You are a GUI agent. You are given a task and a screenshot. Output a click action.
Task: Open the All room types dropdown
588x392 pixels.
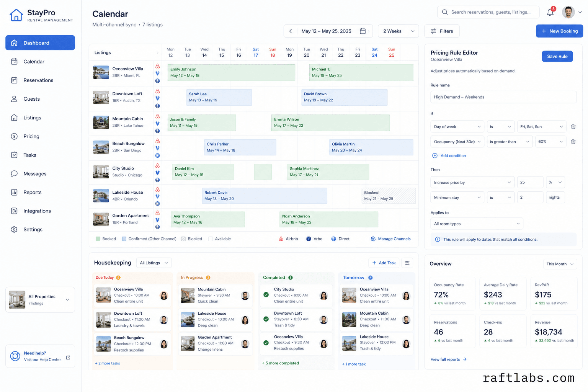pos(477,224)
